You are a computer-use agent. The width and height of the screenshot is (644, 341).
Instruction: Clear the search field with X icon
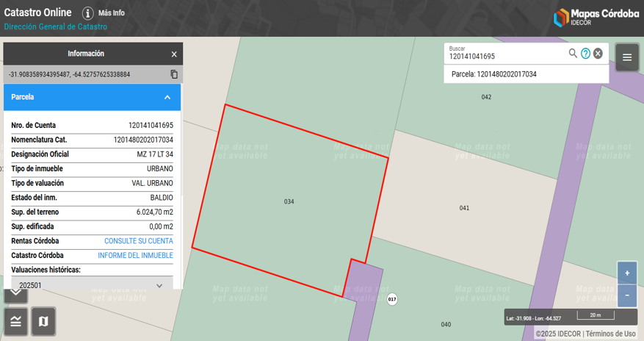(x=598, y=54)
